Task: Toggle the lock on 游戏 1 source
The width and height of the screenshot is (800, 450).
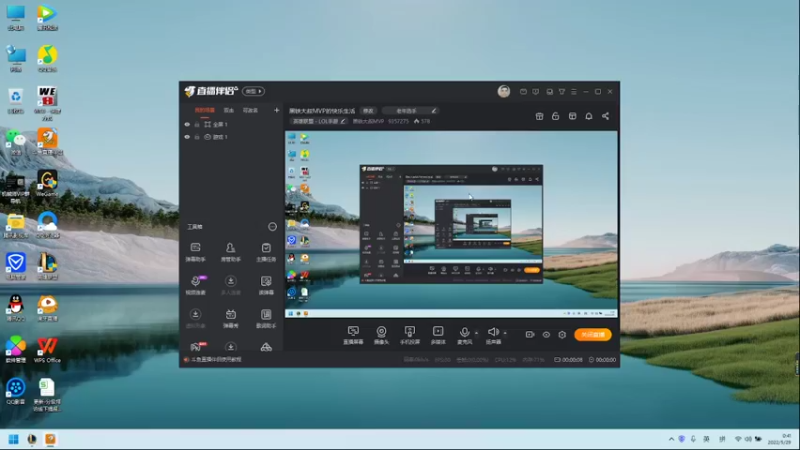Action: coord(197,137)
